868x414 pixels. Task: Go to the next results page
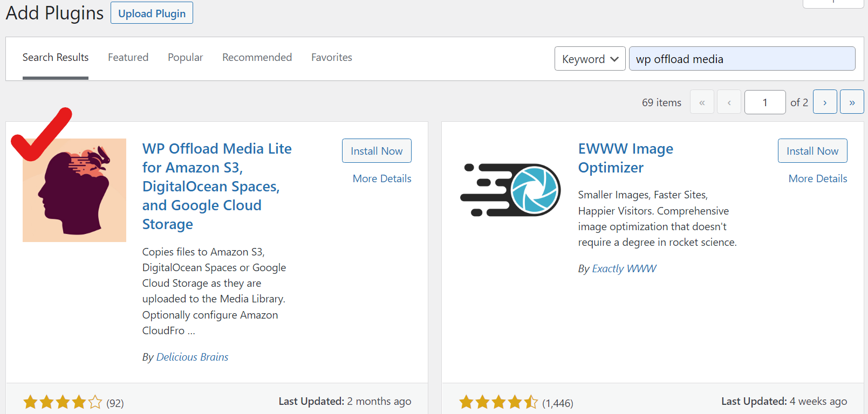pos(825,102)
